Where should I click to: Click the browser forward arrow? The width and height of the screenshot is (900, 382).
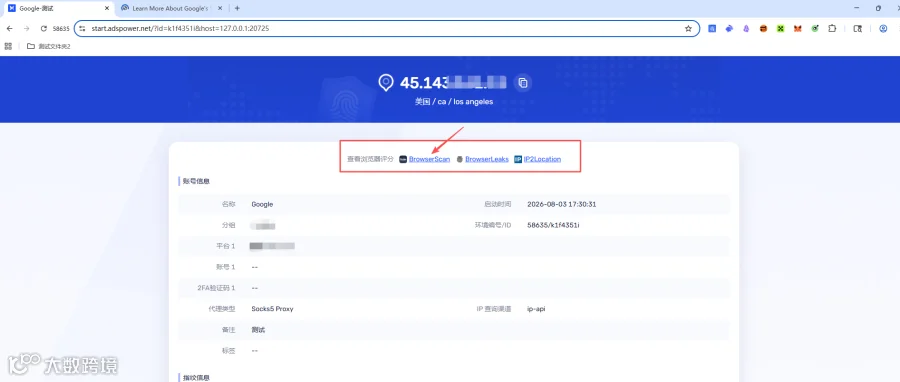[x=26, y=29]
